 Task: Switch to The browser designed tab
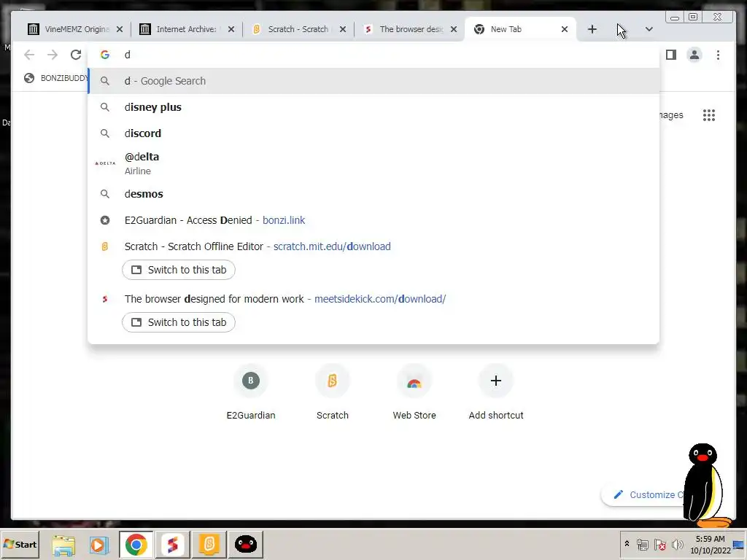[x=404, y=29]
